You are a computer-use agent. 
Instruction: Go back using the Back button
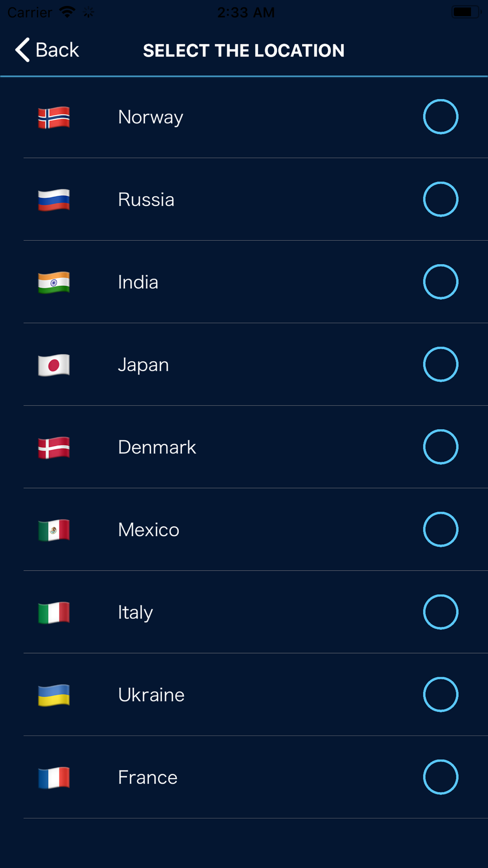pyautogui.click(x=47, y=50)
